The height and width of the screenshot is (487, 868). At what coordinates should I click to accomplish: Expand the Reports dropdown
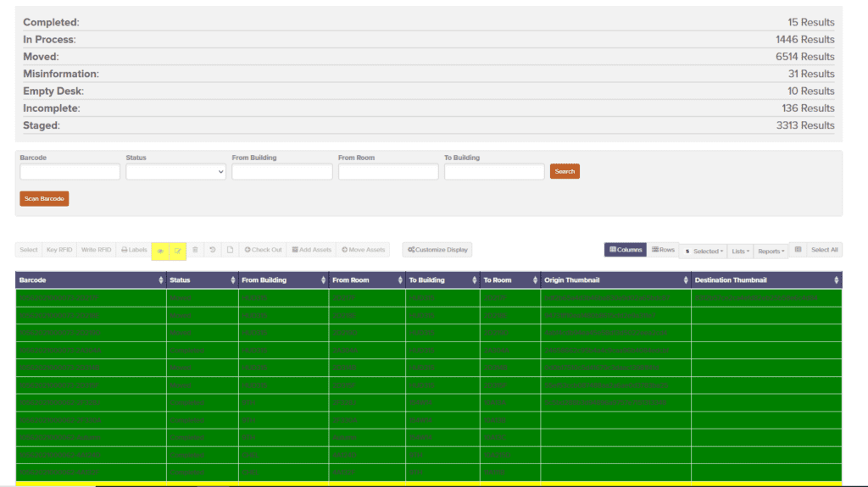(x=771, y=251)
